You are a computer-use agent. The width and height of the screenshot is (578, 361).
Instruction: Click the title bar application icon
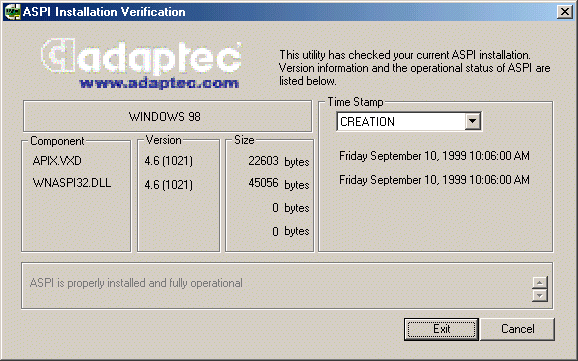tap(12, 12)
